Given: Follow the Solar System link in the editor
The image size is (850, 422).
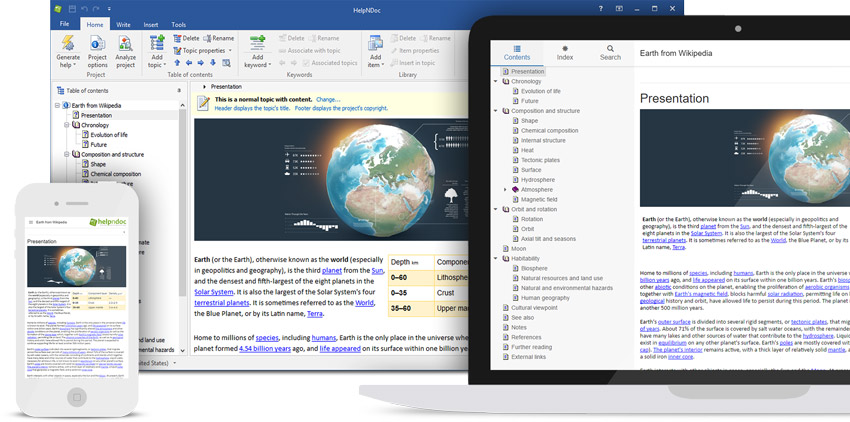Looking at the screenshot, I should (x=214, y=292).
